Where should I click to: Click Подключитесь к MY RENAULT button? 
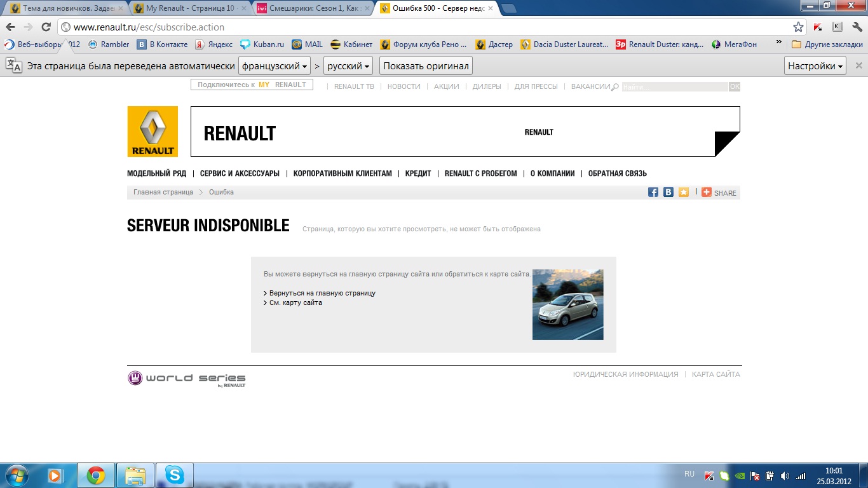coord(252,85)
